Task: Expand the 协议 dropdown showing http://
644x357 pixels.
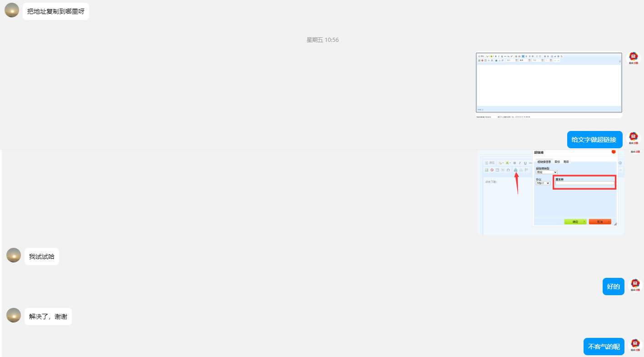Action: coord(543,183)
